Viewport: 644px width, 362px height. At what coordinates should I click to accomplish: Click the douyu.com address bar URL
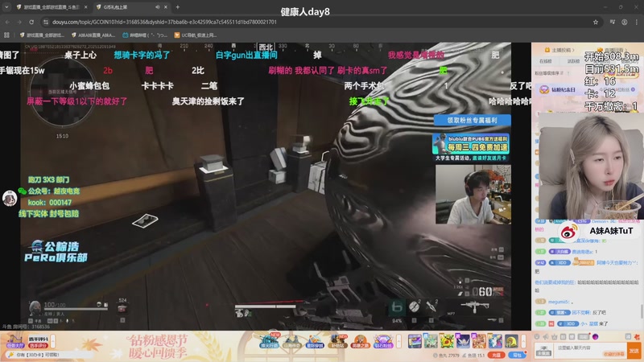(164, 23)
